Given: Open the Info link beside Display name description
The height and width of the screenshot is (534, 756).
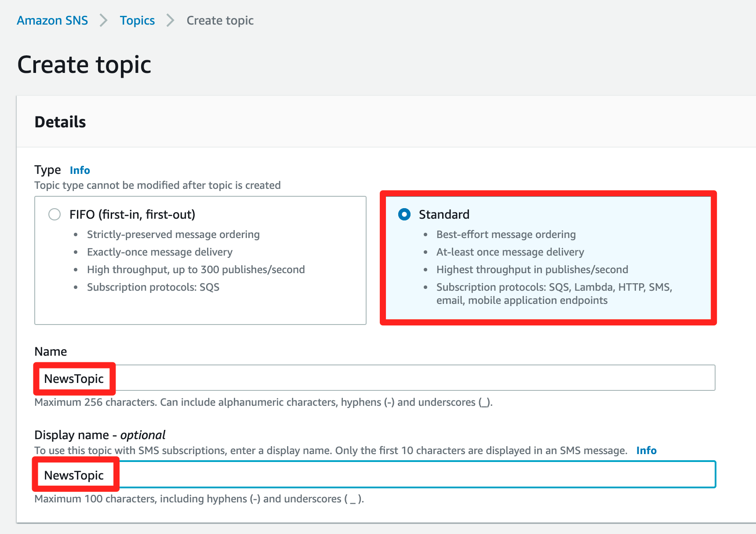Looking at the screenshot, I should (646, 451).
